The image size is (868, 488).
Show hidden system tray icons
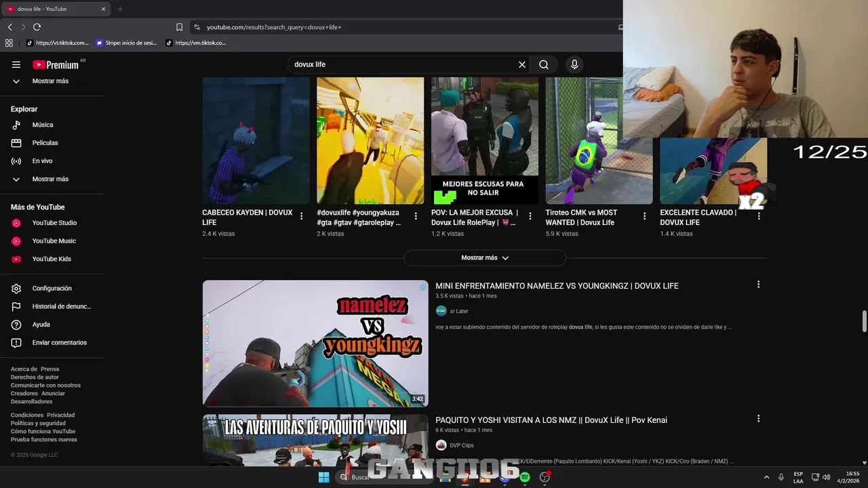point(766,477)
